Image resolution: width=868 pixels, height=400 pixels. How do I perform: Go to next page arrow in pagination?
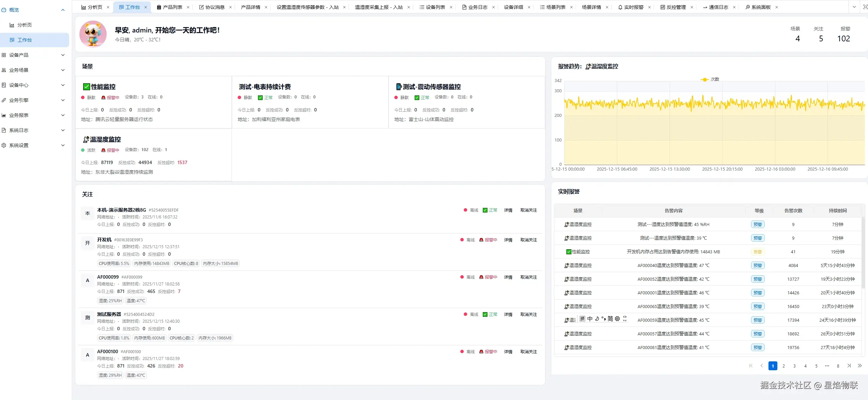(849, 366)
